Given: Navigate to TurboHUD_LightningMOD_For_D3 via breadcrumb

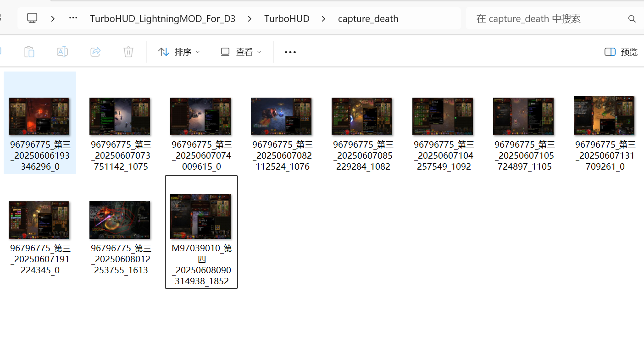Looking at the screenshot, I should (x=163, y=19).
